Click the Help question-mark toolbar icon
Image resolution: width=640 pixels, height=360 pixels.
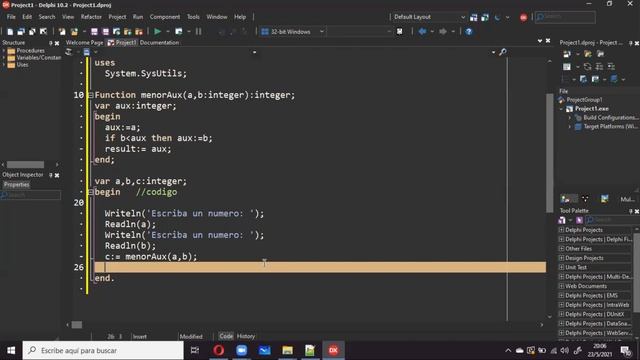tap(469, 31)
